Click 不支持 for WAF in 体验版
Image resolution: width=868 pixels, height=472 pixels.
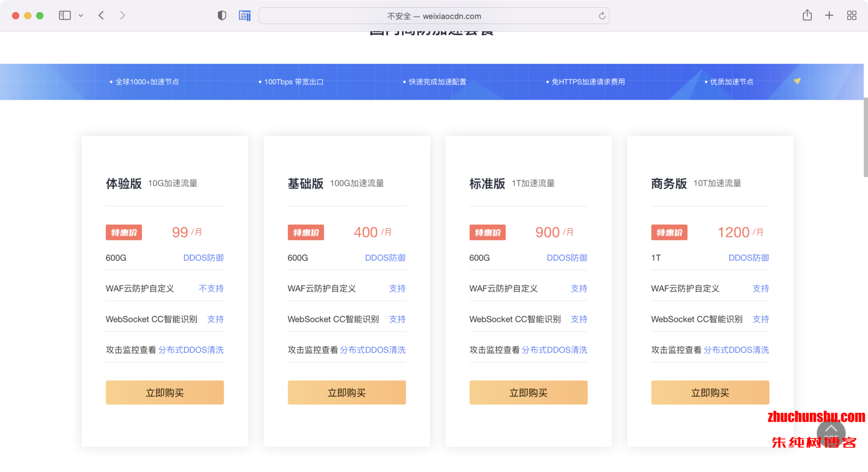[211, 289]
